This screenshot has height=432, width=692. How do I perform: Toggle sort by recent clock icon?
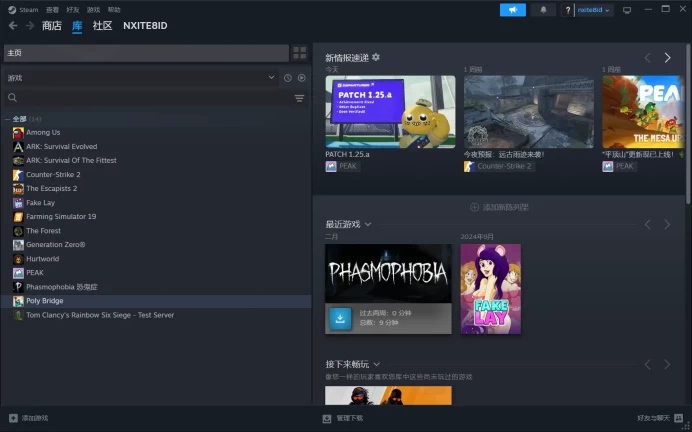(288, 78)
